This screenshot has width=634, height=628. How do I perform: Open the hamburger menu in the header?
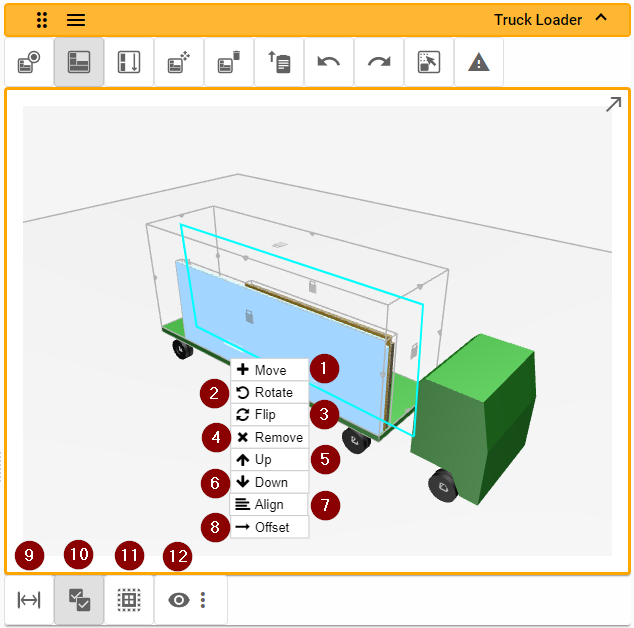tap(76, 20)
